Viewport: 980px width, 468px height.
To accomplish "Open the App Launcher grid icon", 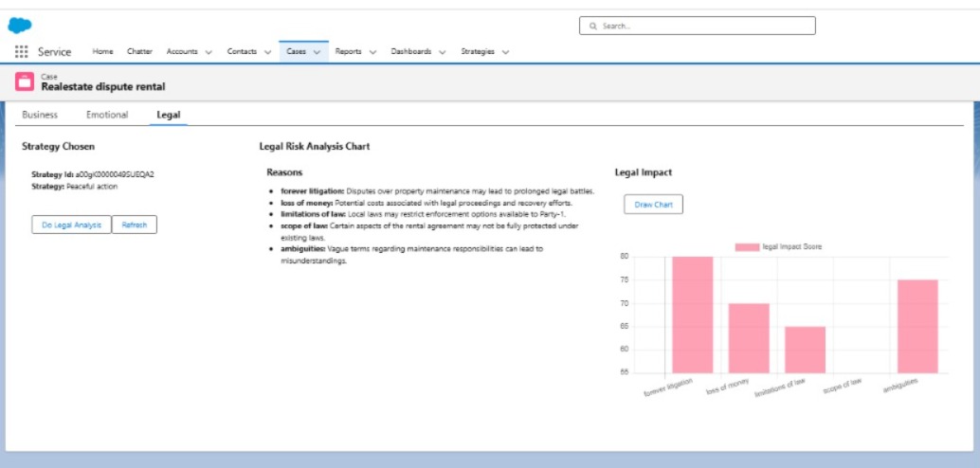I will 21,52.
